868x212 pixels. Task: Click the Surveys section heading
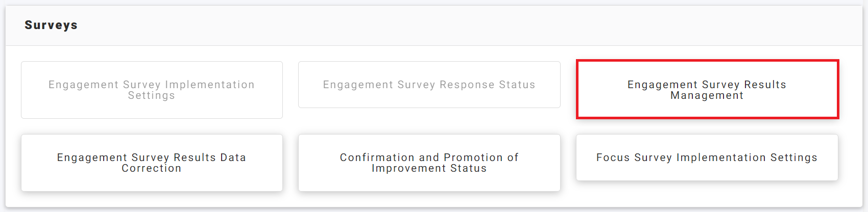51,25
